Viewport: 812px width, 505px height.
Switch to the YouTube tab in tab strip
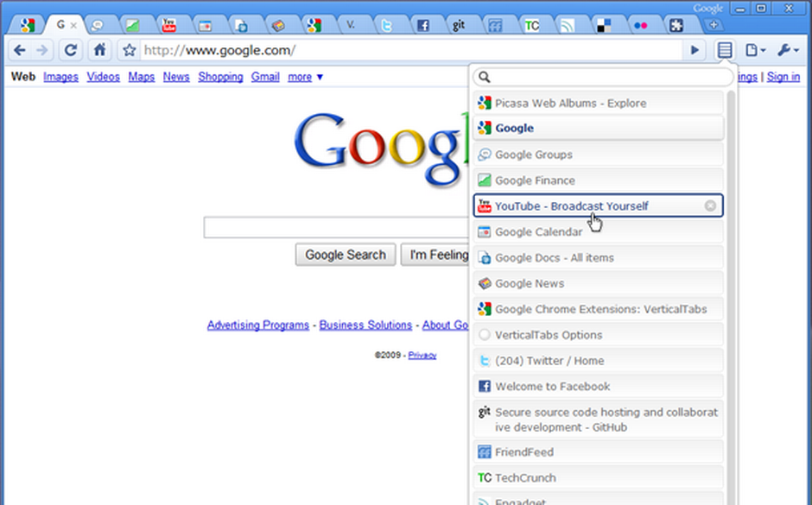pos(168,25)
